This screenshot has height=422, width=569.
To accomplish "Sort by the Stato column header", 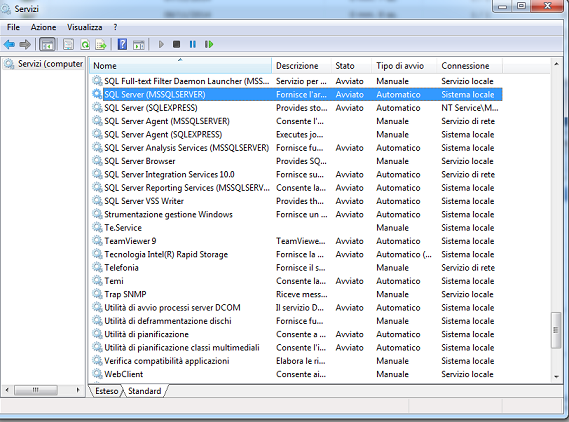I will [351, 66].
